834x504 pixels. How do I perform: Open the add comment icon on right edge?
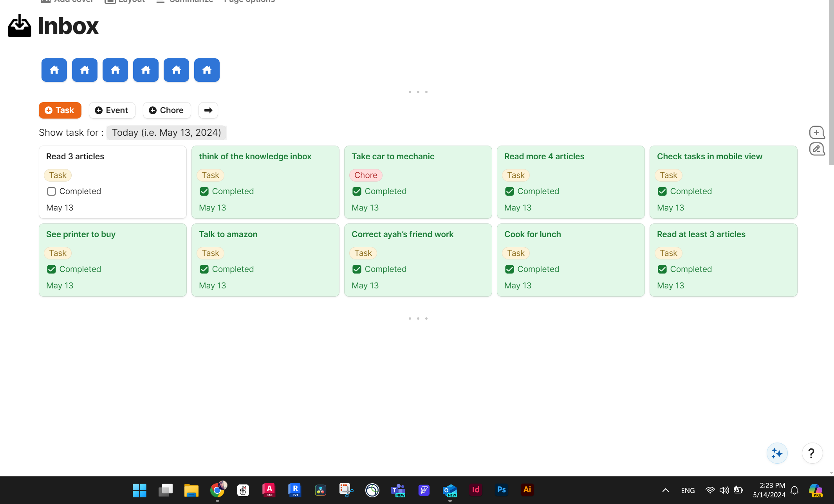tap(817, 133)
